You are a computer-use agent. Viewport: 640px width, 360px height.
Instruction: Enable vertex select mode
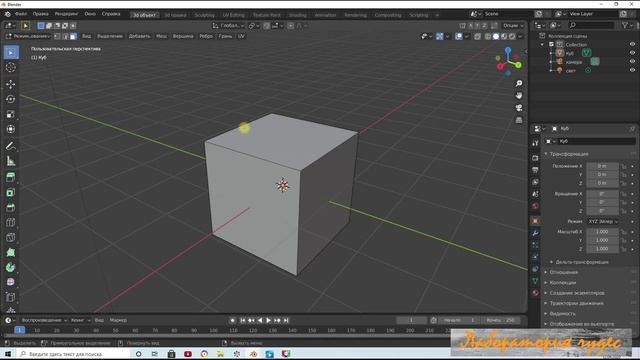click(58, 36)
